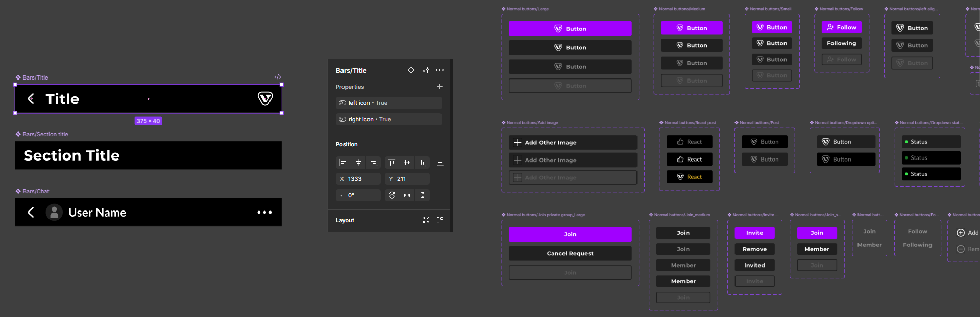
Task: Align top in the Position section
Action: tap(391, 163)
